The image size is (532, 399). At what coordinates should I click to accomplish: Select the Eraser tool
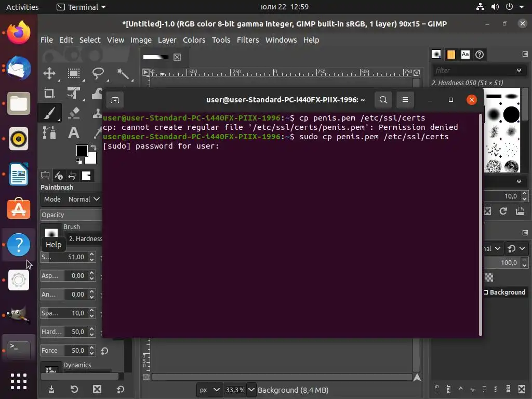[x=74, y=113]
